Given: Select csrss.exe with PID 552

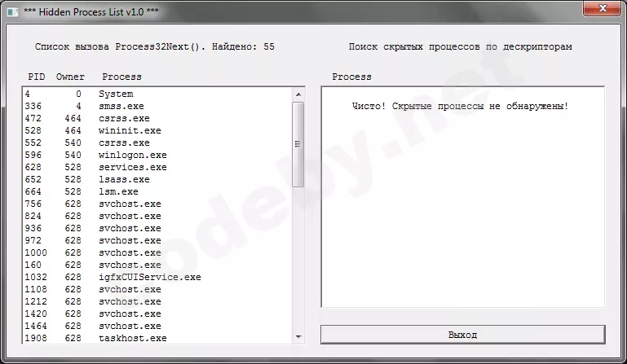Looking at the screenshot, I should coord(158,143).
